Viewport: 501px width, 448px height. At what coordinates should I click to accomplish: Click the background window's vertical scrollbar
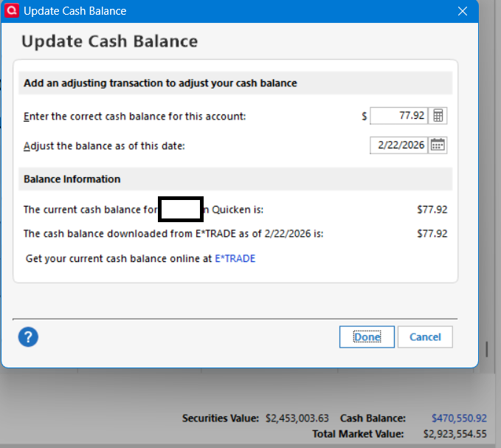487,349
